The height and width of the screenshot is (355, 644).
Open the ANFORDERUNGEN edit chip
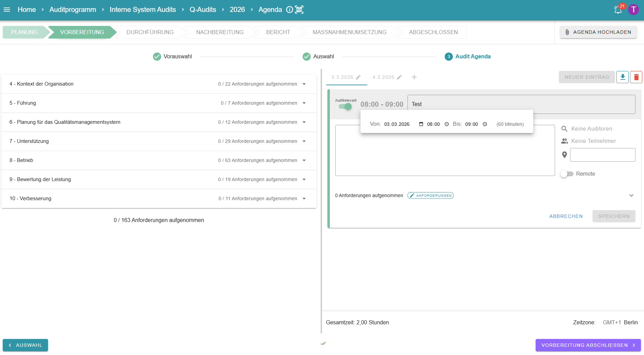[430, 195]
